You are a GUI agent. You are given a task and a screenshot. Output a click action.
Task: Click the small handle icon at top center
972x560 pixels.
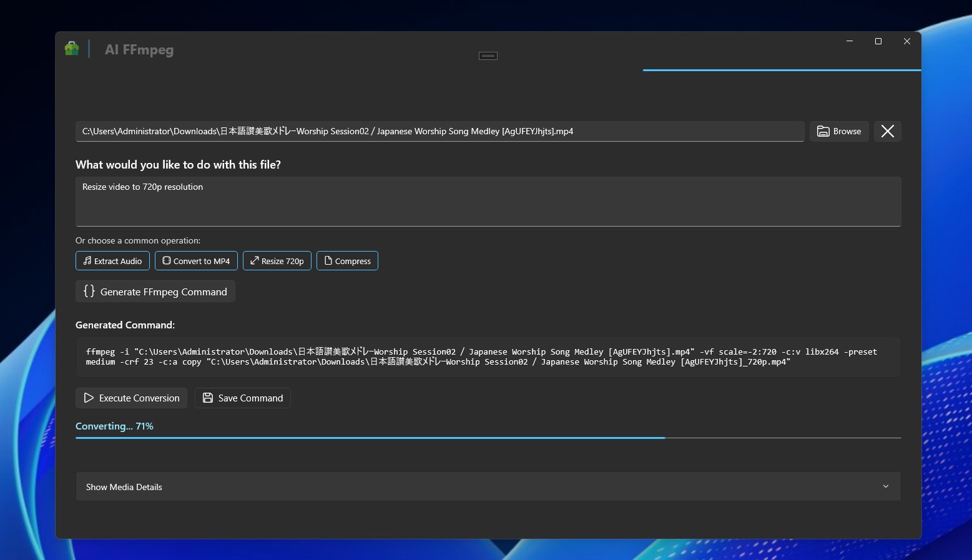pos(488,56)
